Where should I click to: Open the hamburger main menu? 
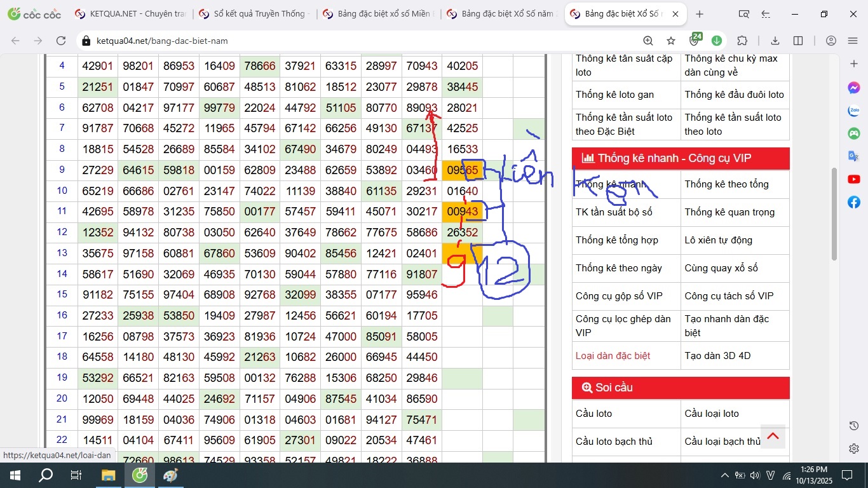tap(853, 41)
